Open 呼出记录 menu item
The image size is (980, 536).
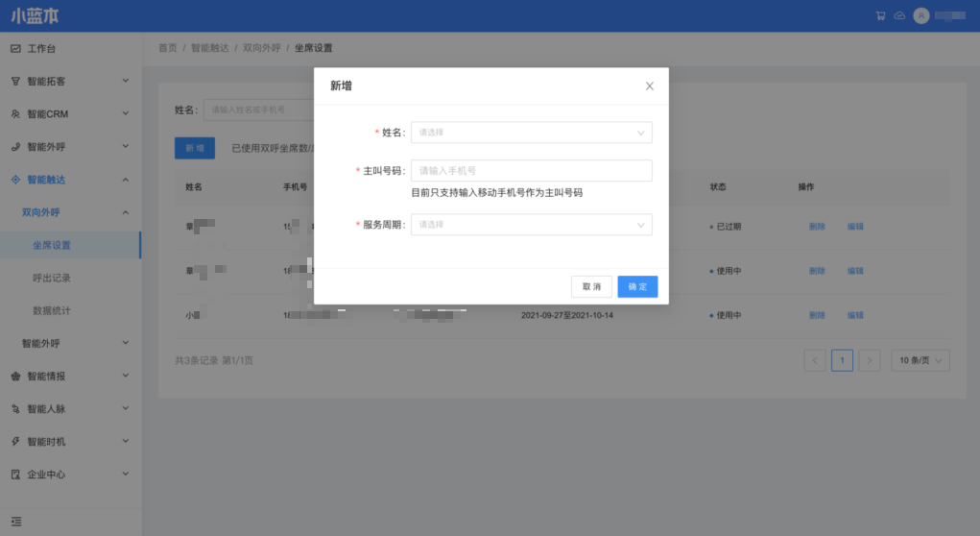pos(52,278)
